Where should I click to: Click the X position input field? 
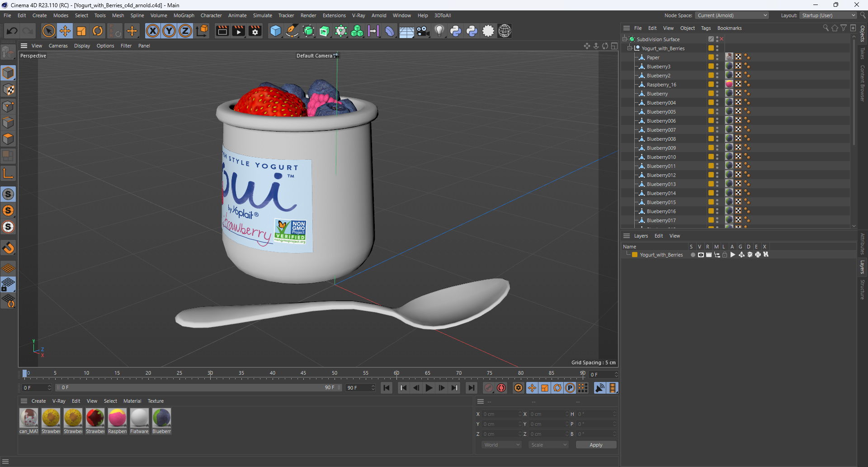coord(501,414)
